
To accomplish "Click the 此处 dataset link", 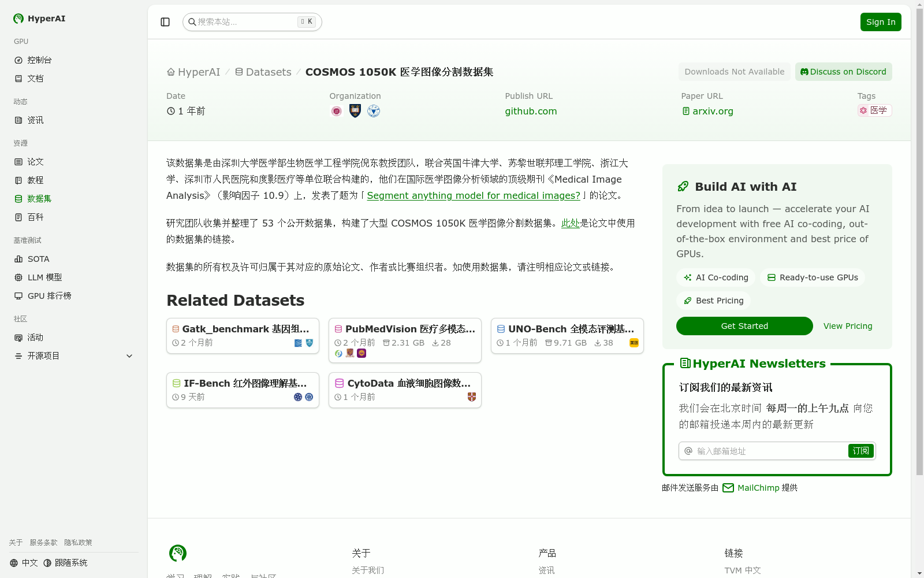I will point(571,223).
